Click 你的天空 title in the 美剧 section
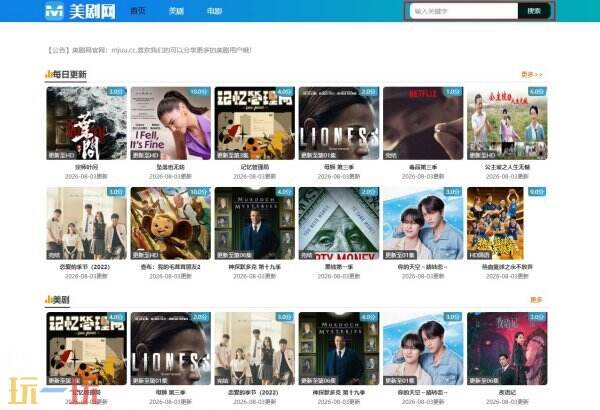The width and height of the screenshot is (600, 410). coord(422,392)
